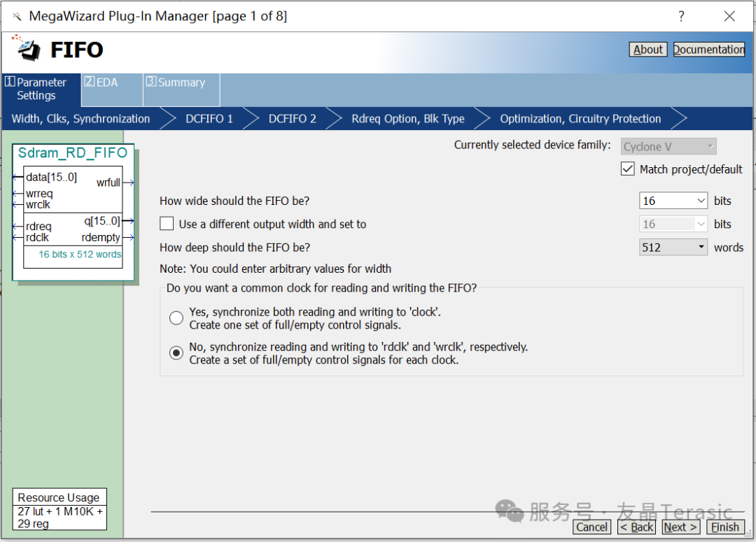The image size is (756, 542).
Task: Click the help question mark button
Action: pos(681,16)
